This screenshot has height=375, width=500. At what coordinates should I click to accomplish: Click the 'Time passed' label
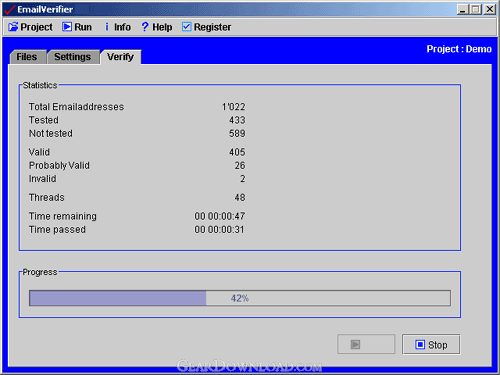pos(57,229)
